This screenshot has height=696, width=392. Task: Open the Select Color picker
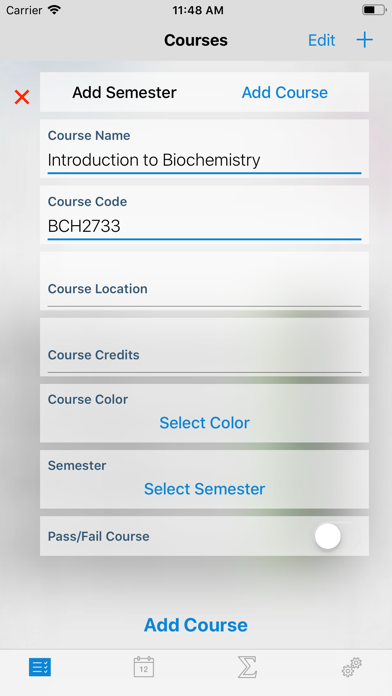(204, 423)
